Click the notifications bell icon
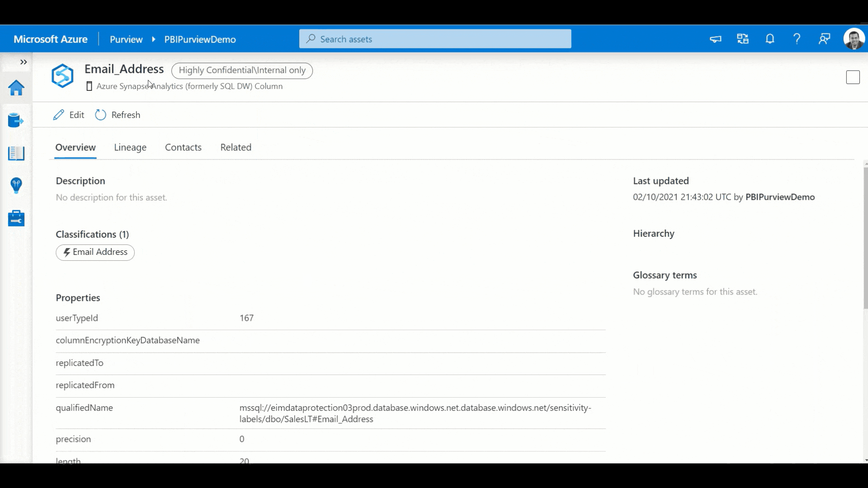The image size is (868, 488). pos(770,39)
